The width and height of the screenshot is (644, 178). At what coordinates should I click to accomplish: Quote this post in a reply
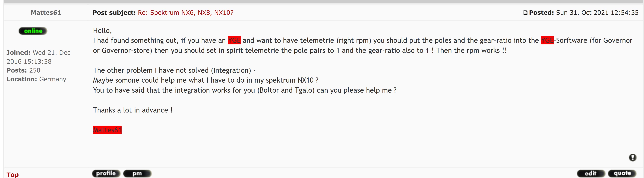pyautogui.click(x=622, y=173)
